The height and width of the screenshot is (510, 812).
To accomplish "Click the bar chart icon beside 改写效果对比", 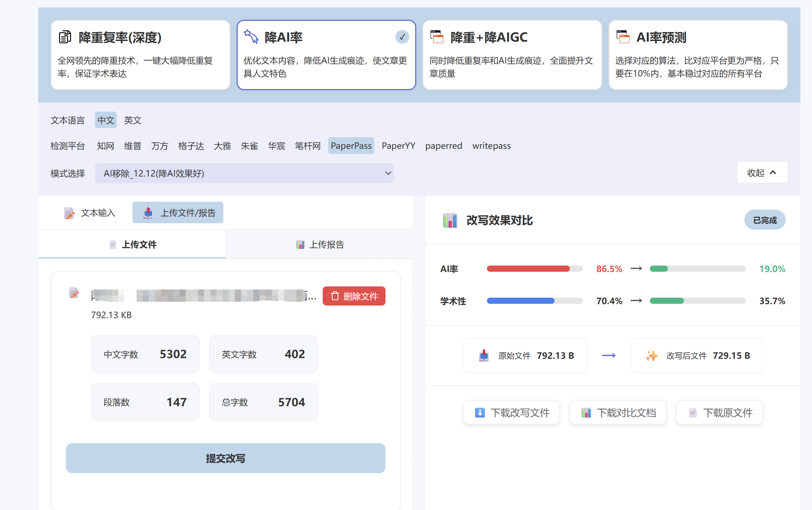I will coord(450,220).
